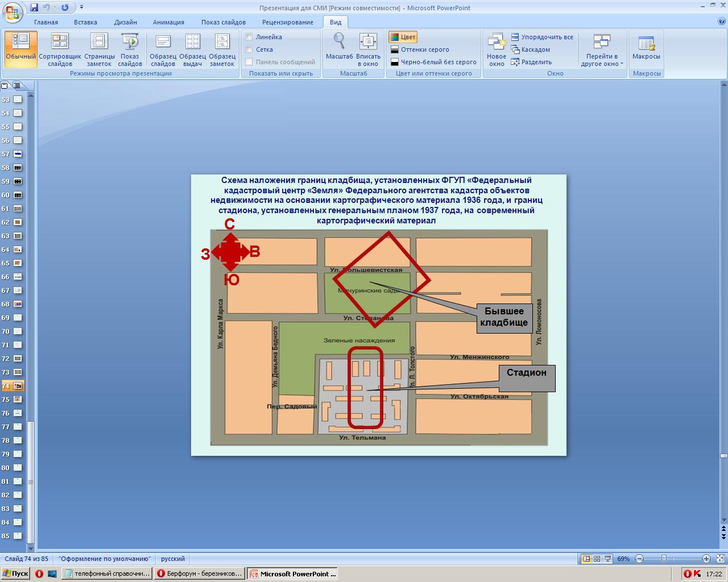This screenshot has height=582, width=728.
Task: Enable the Сетка gridlines checkbox
Action: pyautogui.click(x=249, y=49)
